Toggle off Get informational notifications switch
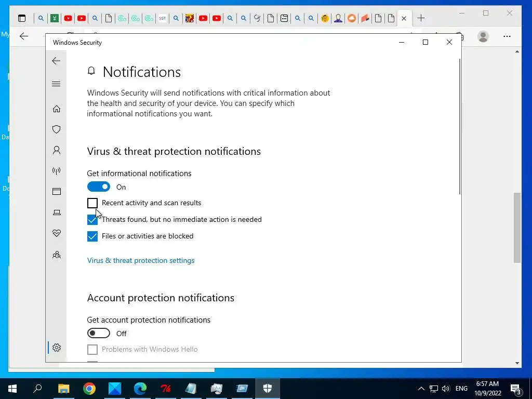 pos(99,187)
